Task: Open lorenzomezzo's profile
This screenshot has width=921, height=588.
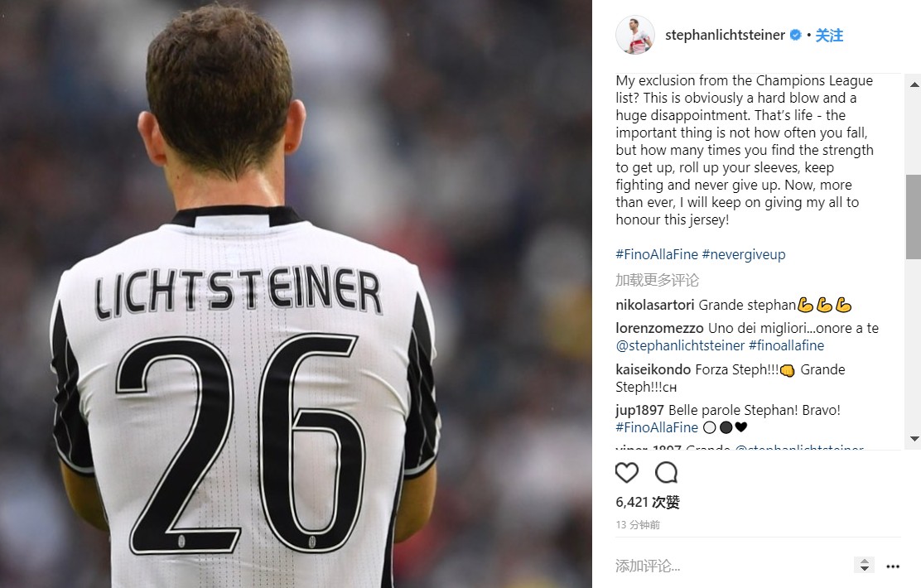Action: click(x=659, y=328)
